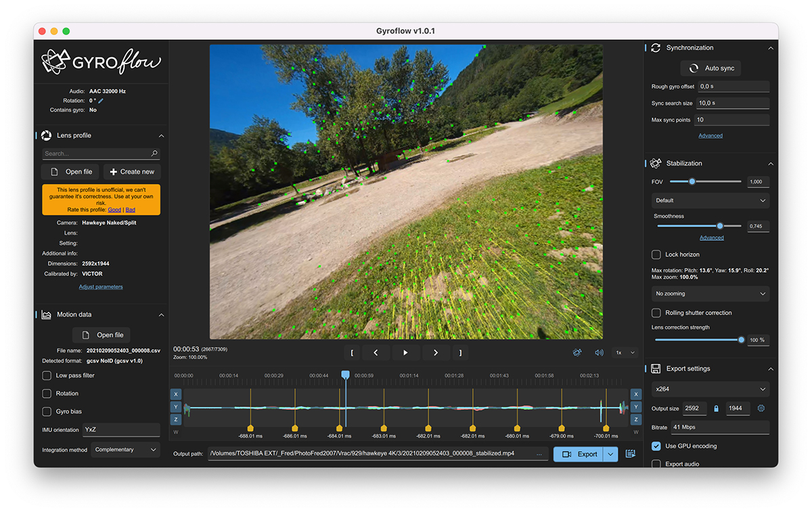This screenshot has width=812, height=512.
Task: Check the Export audio checkbox
Action: pyautogui.click(x=656, y=464)
